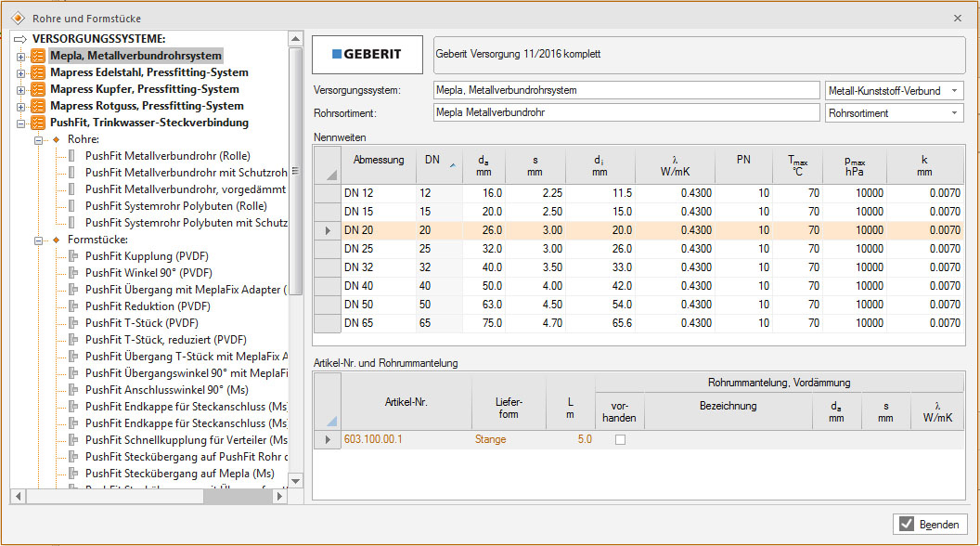Collapse the Formstücke branch
Image resolution: width=980 pixels, height=546 pixels.
pos(38,240)
